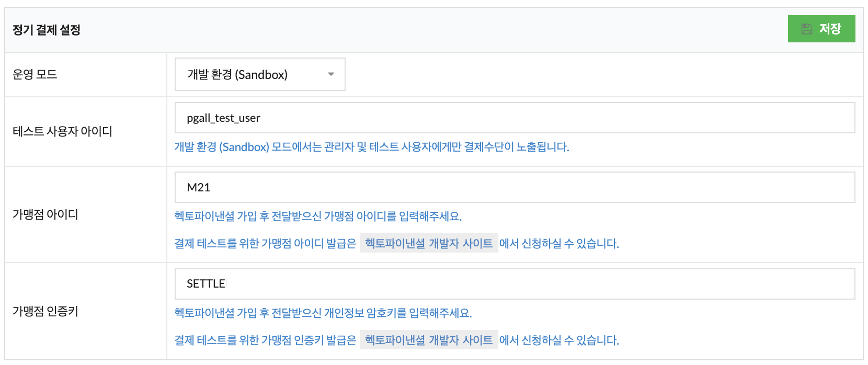Click the selected 개발 환경 (Sandbox) text
Image resolution: width=868 pixels, height=365 pixels.
(237, 74)
